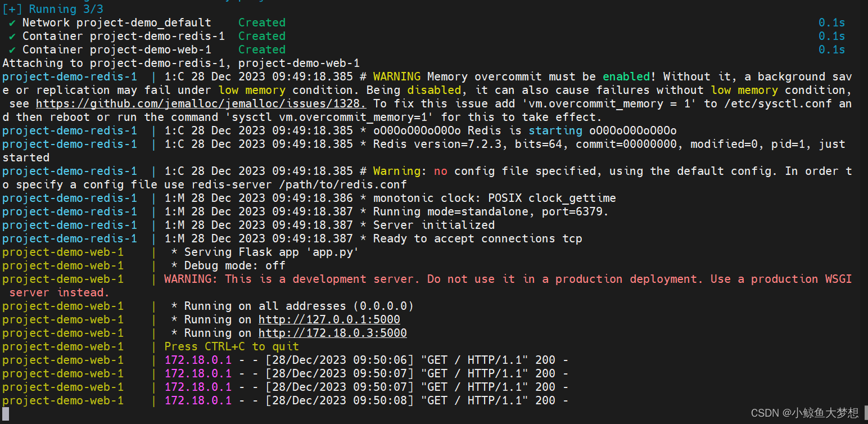This screenshot has width=868, height=424.
Task: Click the 'Debug mode: off' text
Action: [235, 265]
